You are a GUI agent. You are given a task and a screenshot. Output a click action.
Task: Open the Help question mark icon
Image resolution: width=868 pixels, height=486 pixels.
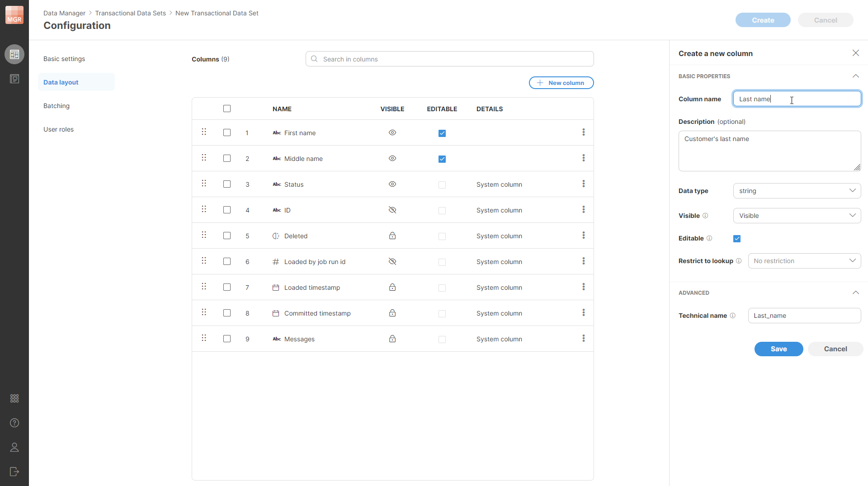click(14, 423)
